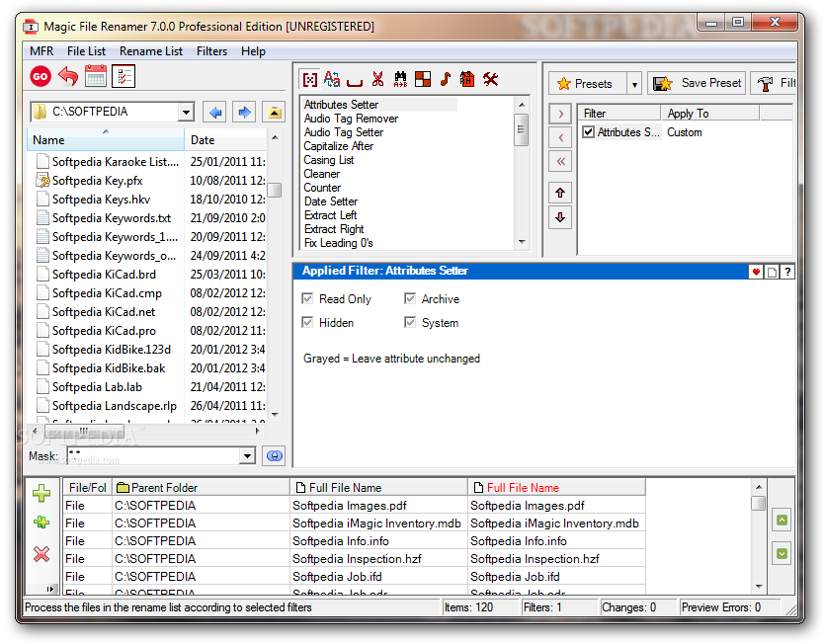Screen dimensions: 825x644
Task: Remove filter with the left chevron button
Action: pyautogui.click(x=560, y=138)
